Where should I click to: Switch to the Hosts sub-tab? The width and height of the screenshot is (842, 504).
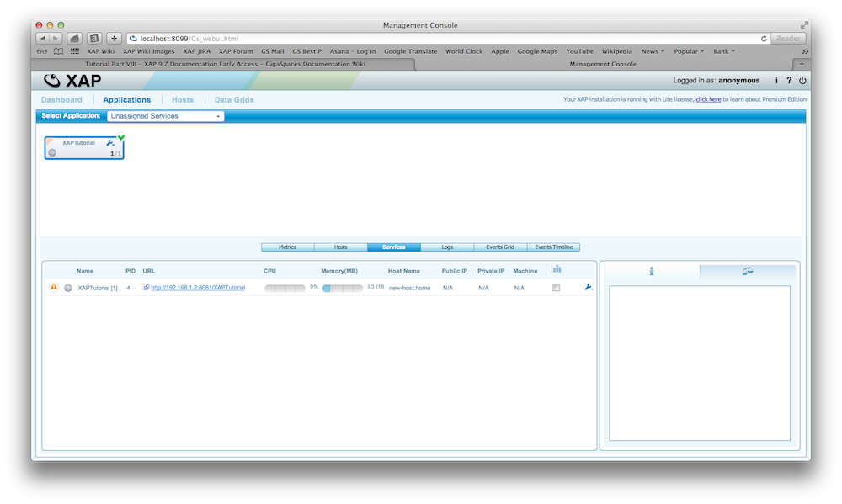click(x=340, y=247)
